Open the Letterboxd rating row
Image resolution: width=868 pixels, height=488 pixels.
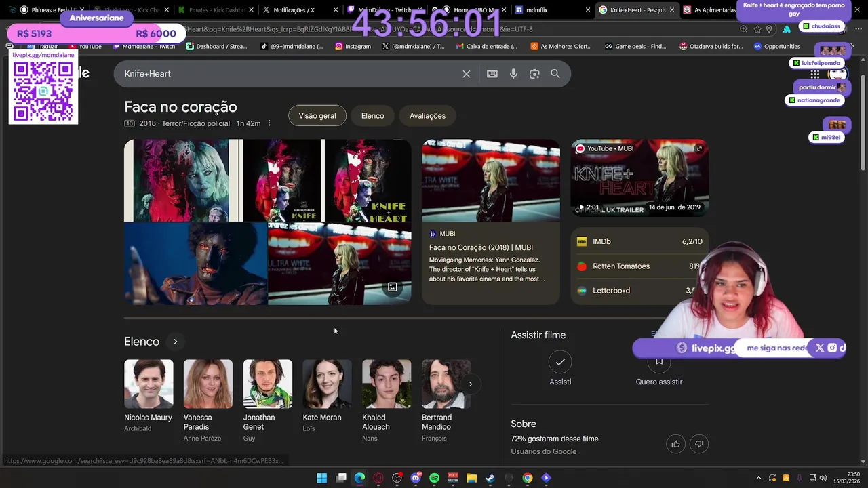click(x=639, y=291)
